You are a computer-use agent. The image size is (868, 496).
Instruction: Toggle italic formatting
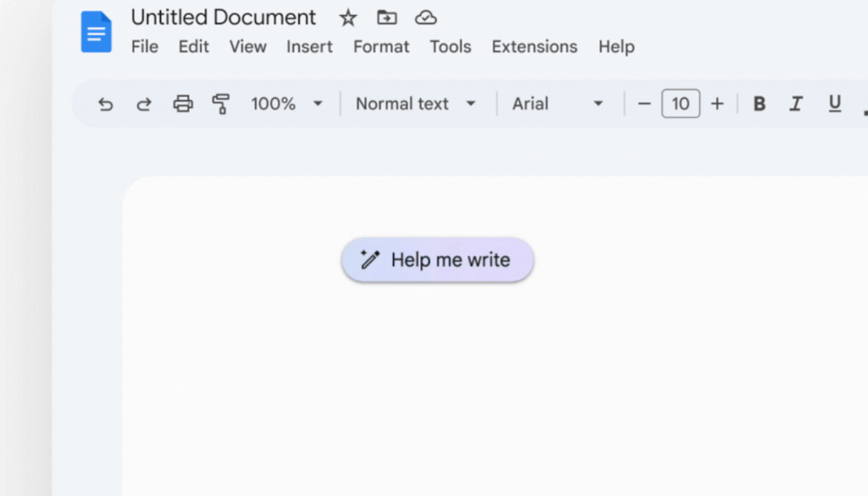(x=796, y=104)
